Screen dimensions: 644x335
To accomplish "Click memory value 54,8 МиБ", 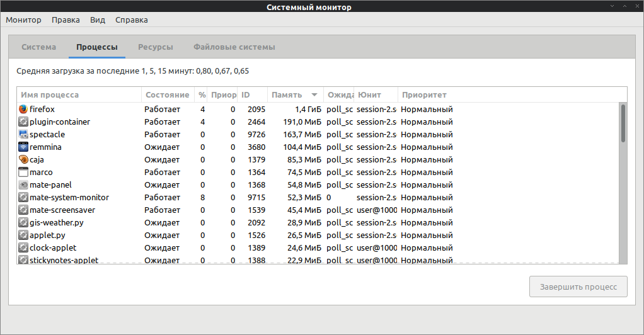I will pos(304,185).
